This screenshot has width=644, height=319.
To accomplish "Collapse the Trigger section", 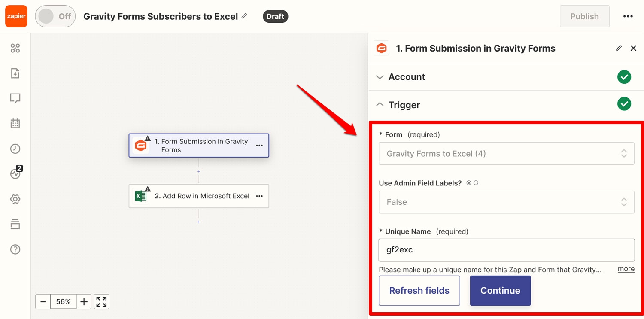I will 506,105.
